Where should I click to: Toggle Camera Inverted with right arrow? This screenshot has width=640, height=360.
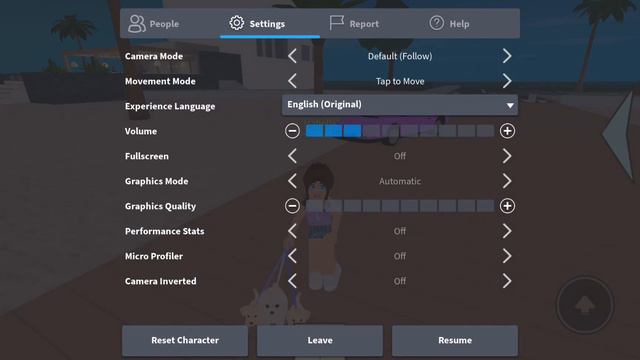click(x=507, y=281)
